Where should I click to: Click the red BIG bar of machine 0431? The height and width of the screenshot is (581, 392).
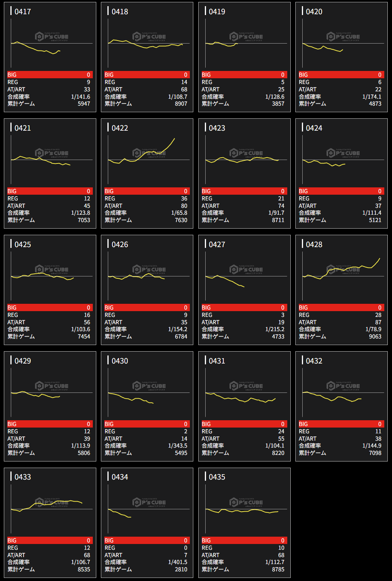[x=244, y=424]
